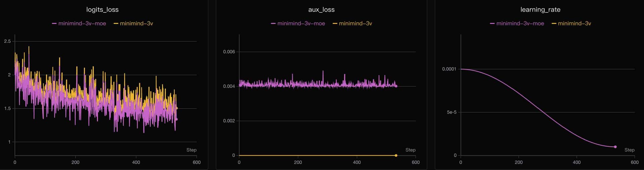Screen dimensions: 644x170
Task: Click the 0.004 y-axis label in aux_loss
Action: pyautogui.click(x=229, y=86)
